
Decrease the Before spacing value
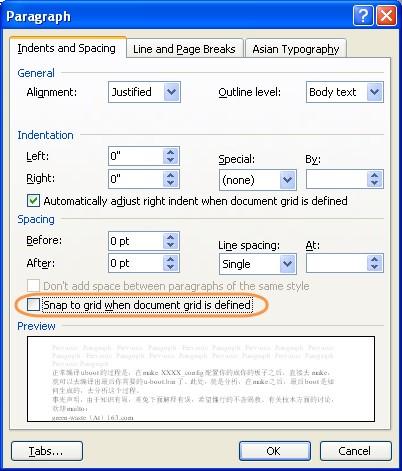point(171,245)
